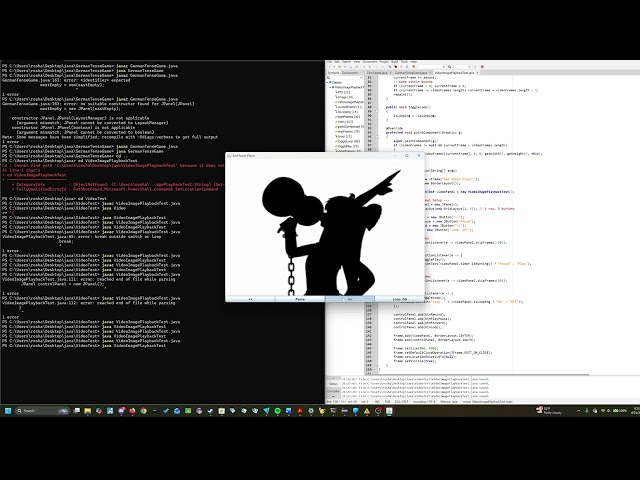This screenshot has width=640, height=480.
Task: Switch to the GermanTenseGame.java editor tab
Action: [x=411, y=73]
